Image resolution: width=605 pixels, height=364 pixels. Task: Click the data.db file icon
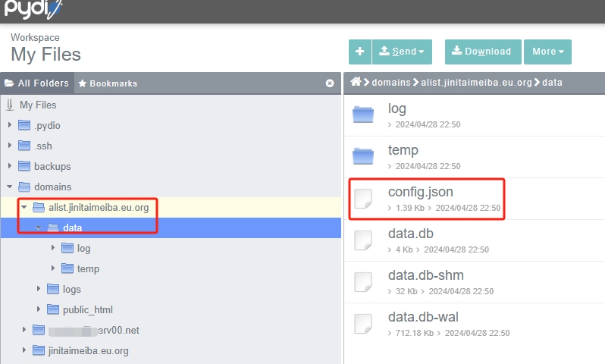click(363, 240)
